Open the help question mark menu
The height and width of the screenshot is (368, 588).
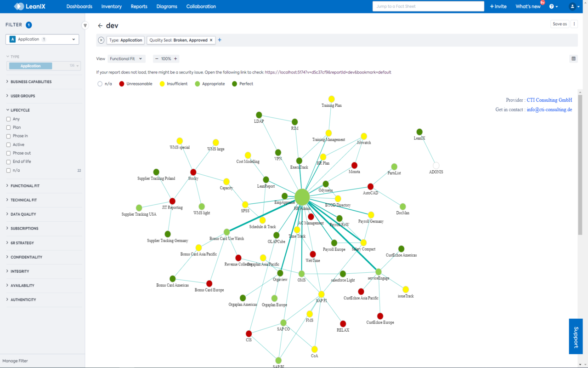[x=554, y=6]
